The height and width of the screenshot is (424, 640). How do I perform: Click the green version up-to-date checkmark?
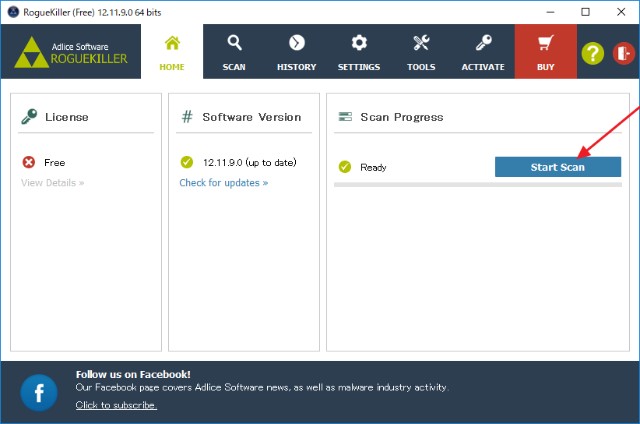tap(186, 162)
